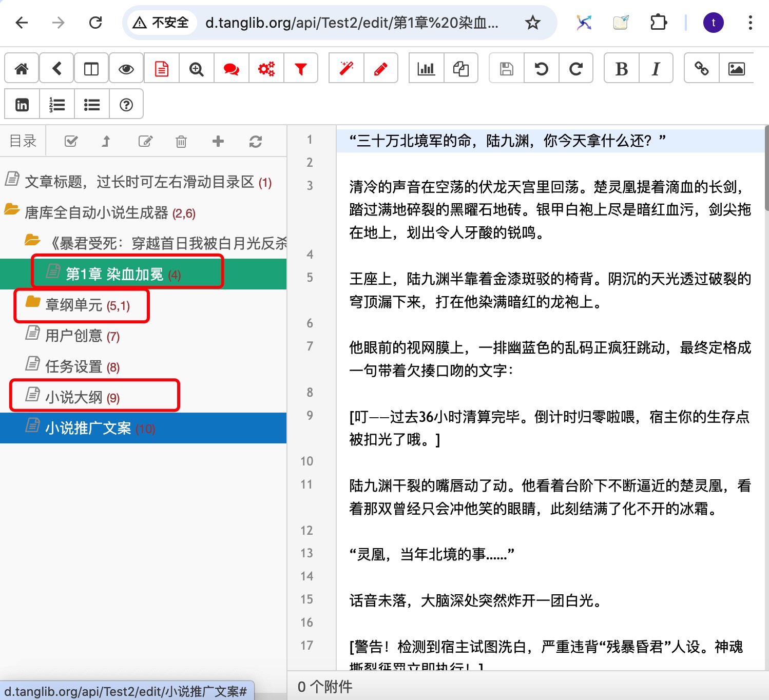This screenshot has width=769, height=700.
Task: Click the editor's vertical scrollbar
Action: coord(766,168)
